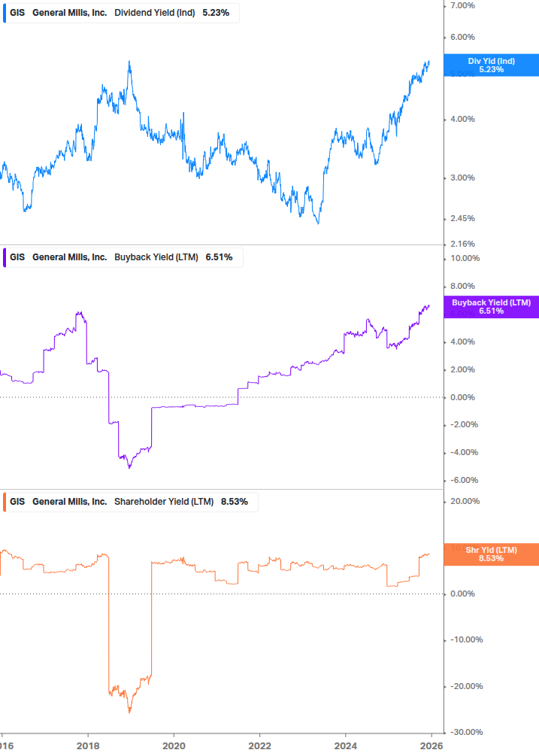Click the Dividend Yield (Ind) legend label
Screen dimensions: 539x756
click(x=155, y=13)
